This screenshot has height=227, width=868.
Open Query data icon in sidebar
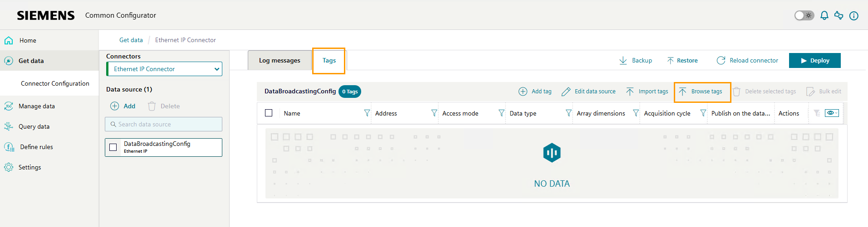[x=9, y=126]
